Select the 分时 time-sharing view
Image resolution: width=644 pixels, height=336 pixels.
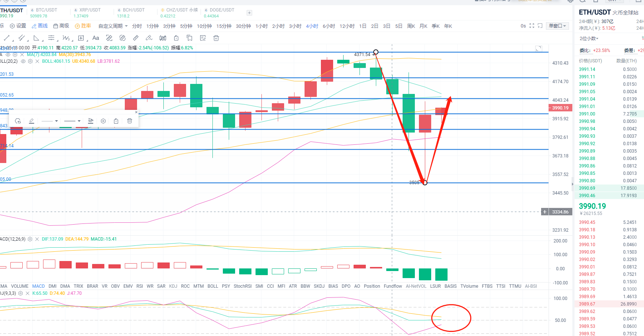[137, 26]
